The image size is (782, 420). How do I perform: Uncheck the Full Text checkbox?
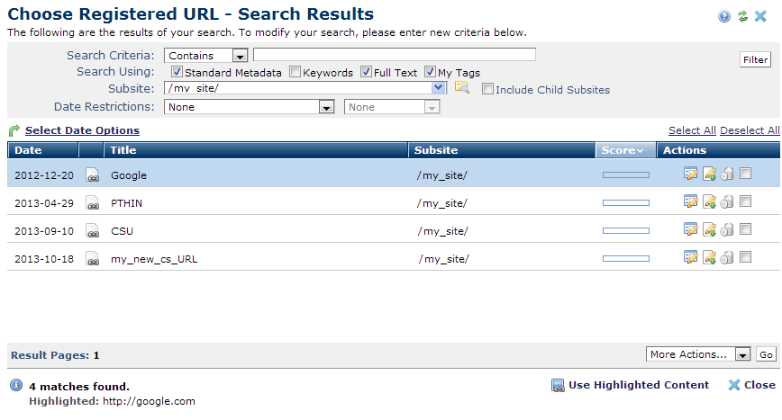[367, 72]
